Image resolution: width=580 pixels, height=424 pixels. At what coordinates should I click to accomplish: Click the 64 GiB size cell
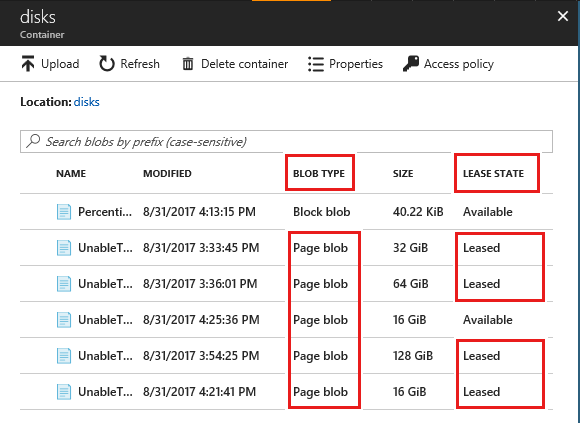(411, 284)
